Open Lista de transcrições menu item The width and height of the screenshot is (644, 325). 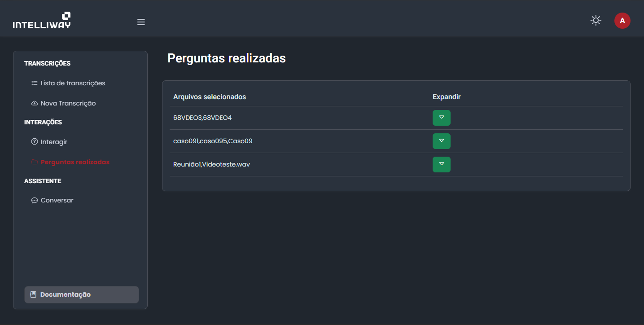[x=73, y=83]
